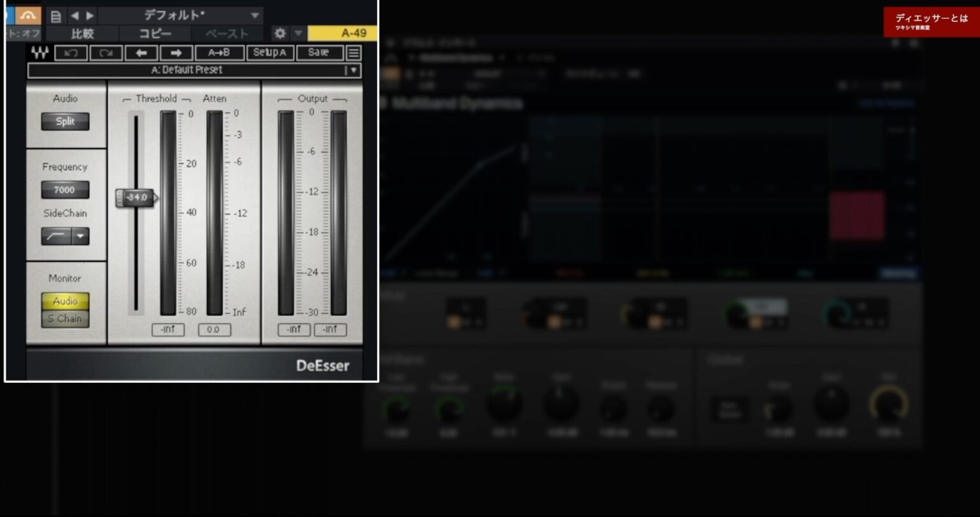Click 比較 (compare) in the plugin header
980x517 pixels.
(82, 34)
